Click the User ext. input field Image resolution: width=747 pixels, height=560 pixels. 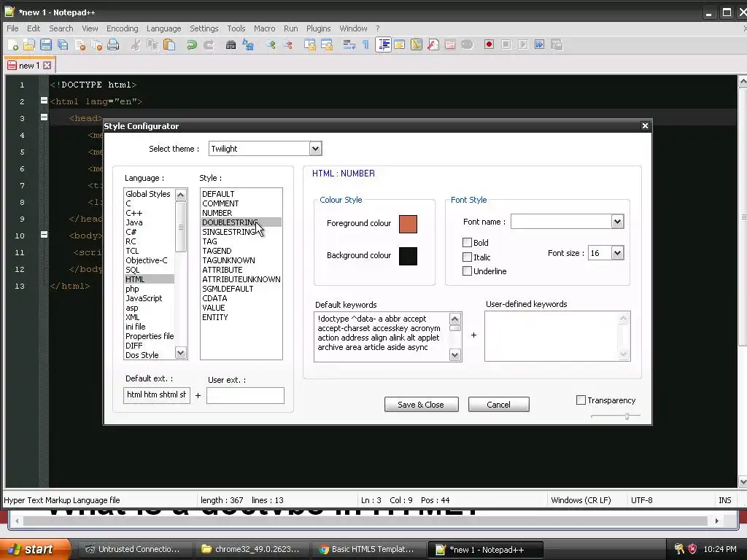pyautogui.click(x=245, y=395)
